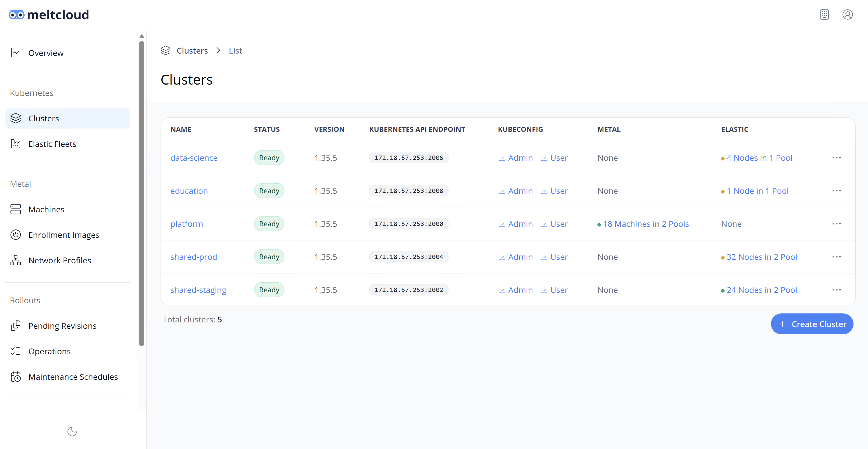Click the Machines server icon
This screenshot has height=449, width=868.
16,209
